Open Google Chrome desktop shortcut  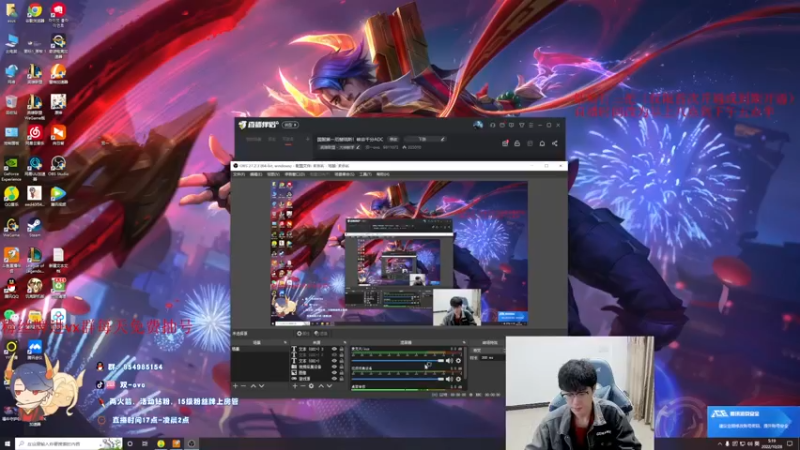[35, 12]
